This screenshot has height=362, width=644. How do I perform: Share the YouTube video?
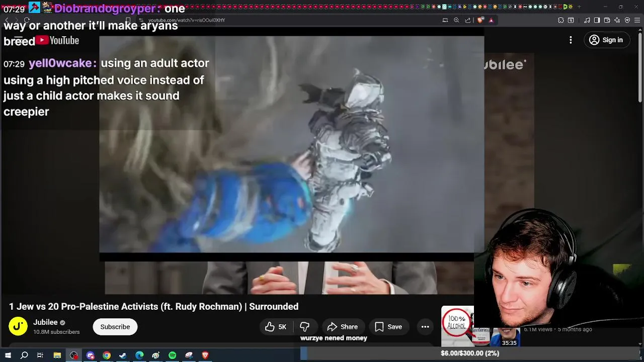click(x=342, y=327)
